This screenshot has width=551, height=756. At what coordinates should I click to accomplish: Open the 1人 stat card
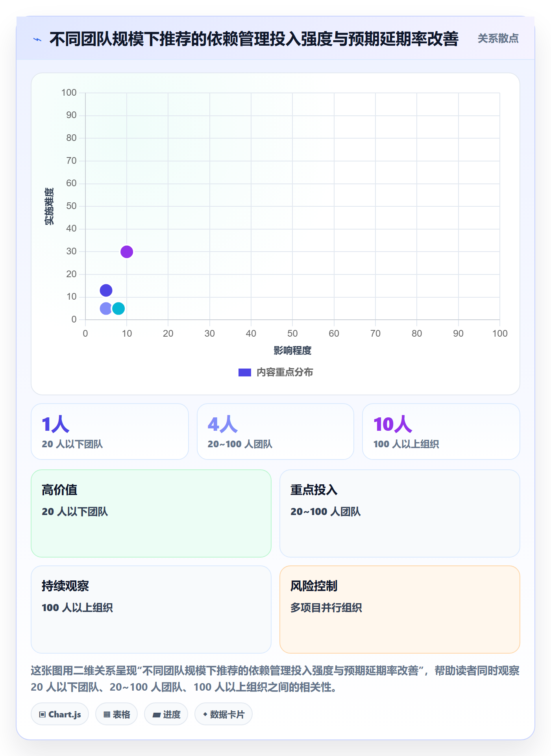point(110,432)
